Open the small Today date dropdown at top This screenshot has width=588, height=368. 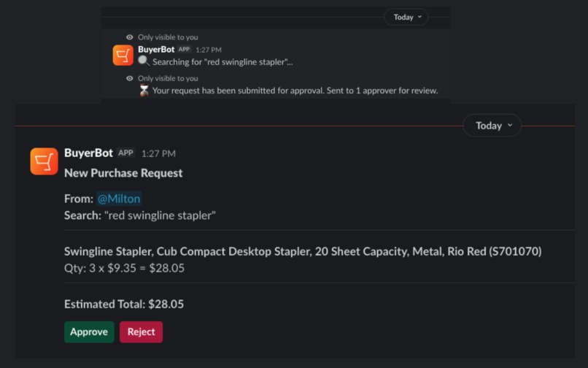pyautogui.click(x=406, y=18)
